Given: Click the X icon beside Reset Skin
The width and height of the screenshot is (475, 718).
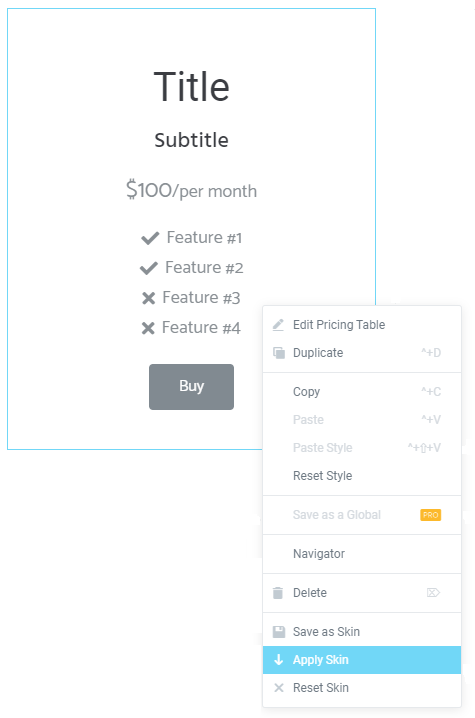Looking at the screenshot, I should tap(278, 687).
